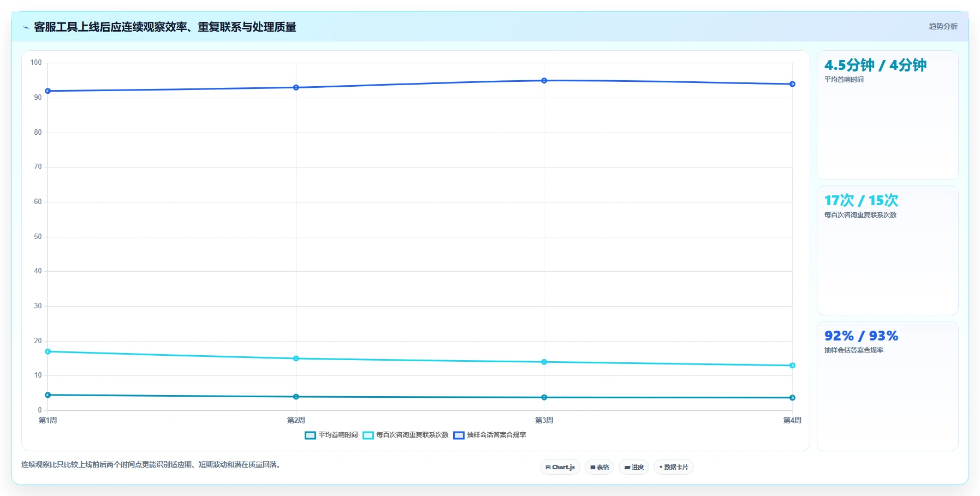Select the 平均首响时间 data point at 第3周

(x=544, y=397)
